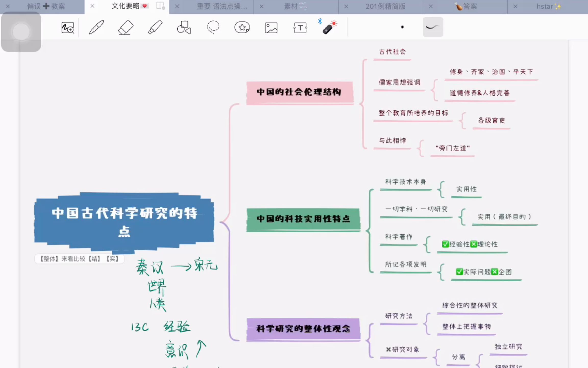This screenshot has height=368, width=588.
Task: Tap the floating AssistiveTouch button
Action: pos(21,32)
